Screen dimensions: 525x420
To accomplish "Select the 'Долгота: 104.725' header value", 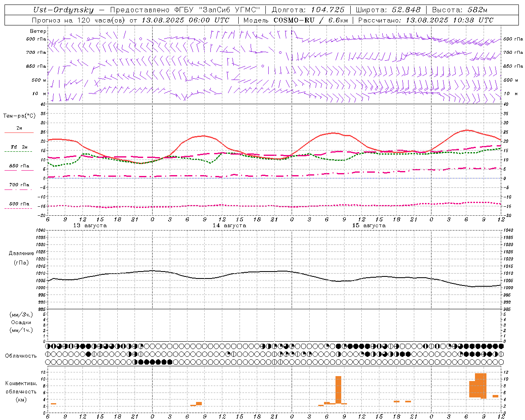I will [x=308, y=10].
